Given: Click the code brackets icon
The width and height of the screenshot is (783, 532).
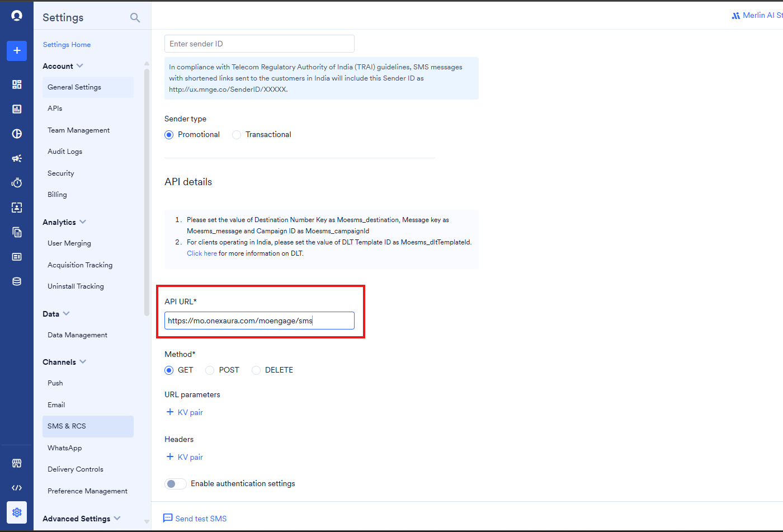Looking at the screenshot, I should pos(17,488).
